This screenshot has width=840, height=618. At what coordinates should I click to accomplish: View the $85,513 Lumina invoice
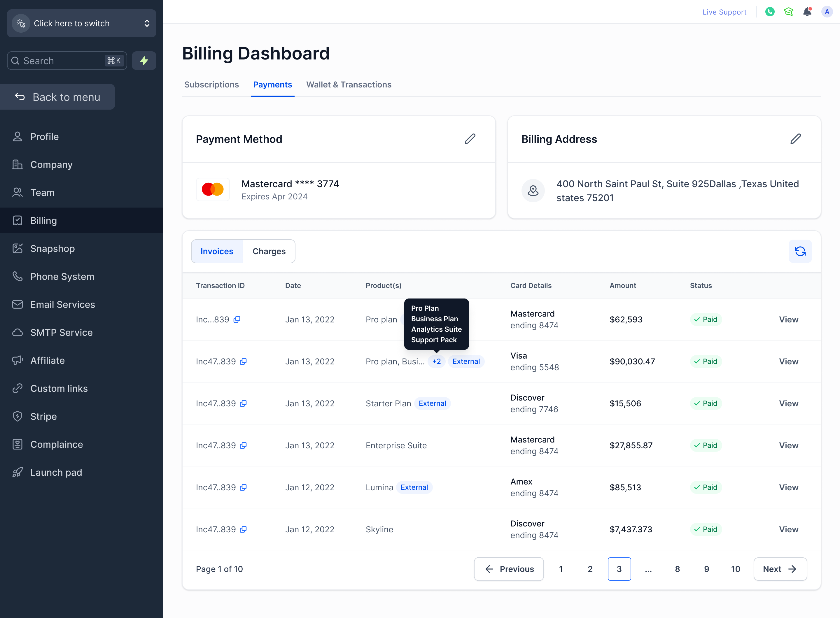coord(789,487)
